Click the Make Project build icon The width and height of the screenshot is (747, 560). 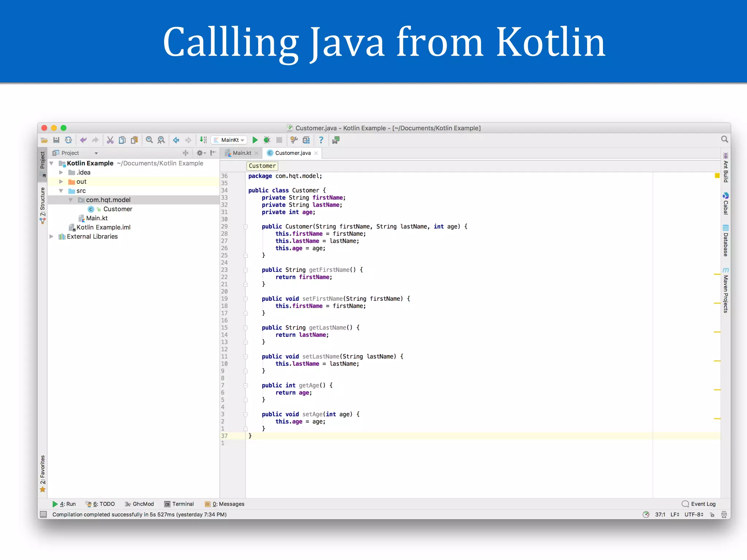(x=203, y=140)
